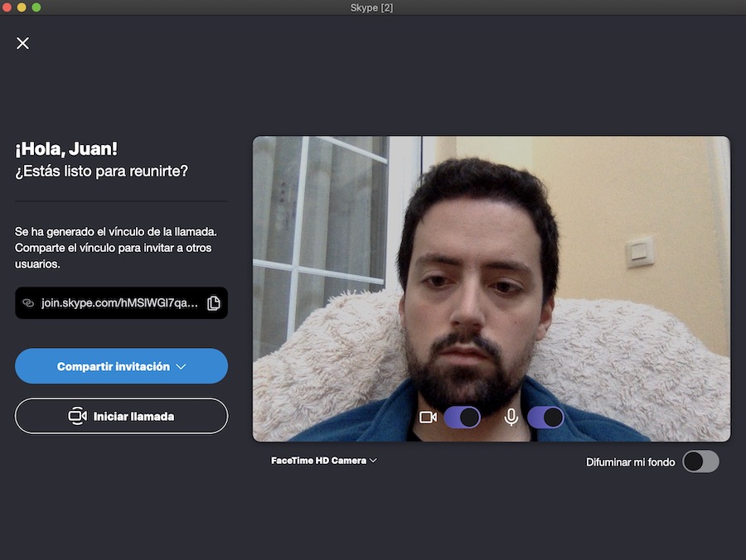Image resolution: width=746 pixels, height=560 pixels.
Task: Enable the Difuminar mi fondo switch
Action: (x=700, y=461)
